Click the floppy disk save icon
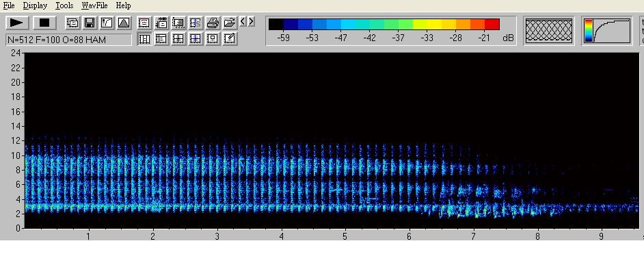 [90, 23]
